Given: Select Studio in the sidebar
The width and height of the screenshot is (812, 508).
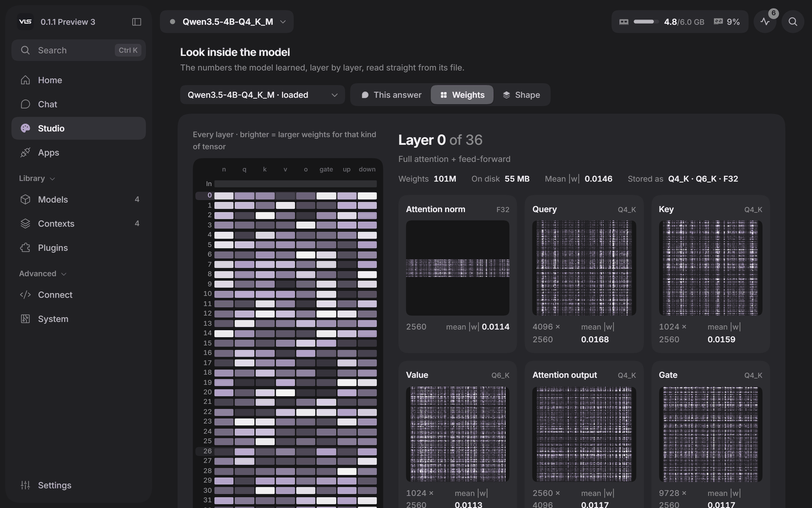Looking at the screenshot, I should 79,129.
